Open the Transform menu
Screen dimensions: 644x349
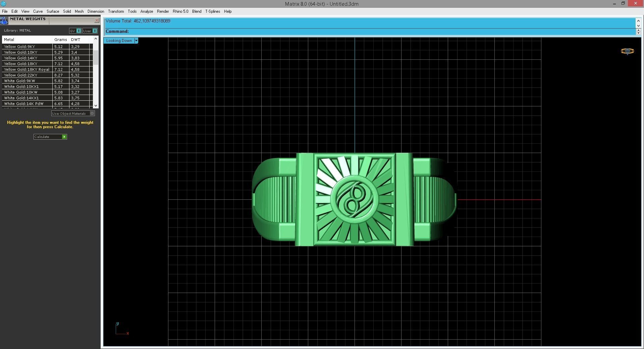[116, 11]
